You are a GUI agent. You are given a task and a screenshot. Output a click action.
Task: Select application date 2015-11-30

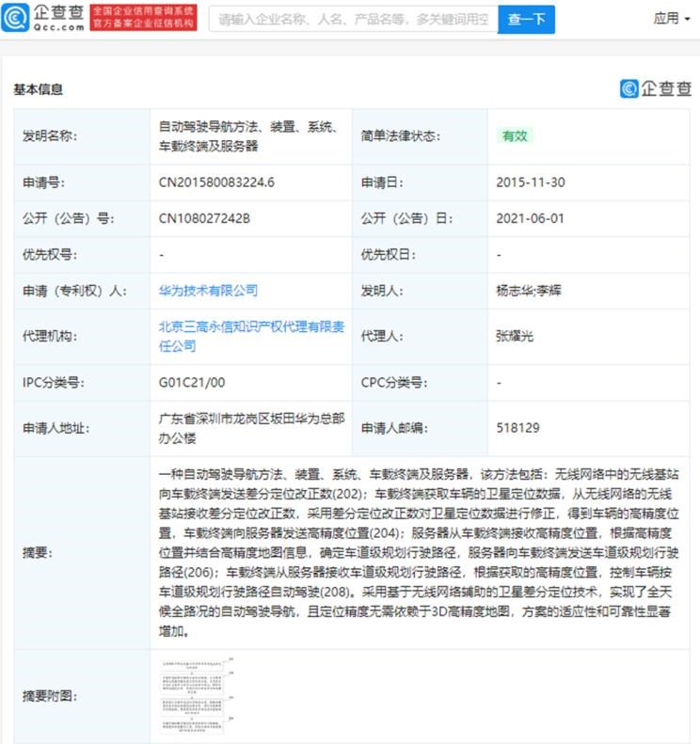pos(530,182)
